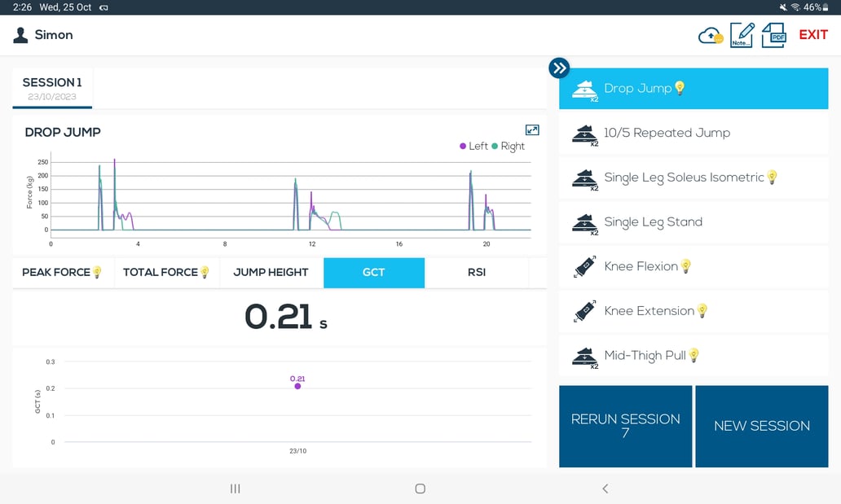This screenshot has width=841, height=504.
Task: Click the 0.21 GCT data point
Action: pos(297,386)
